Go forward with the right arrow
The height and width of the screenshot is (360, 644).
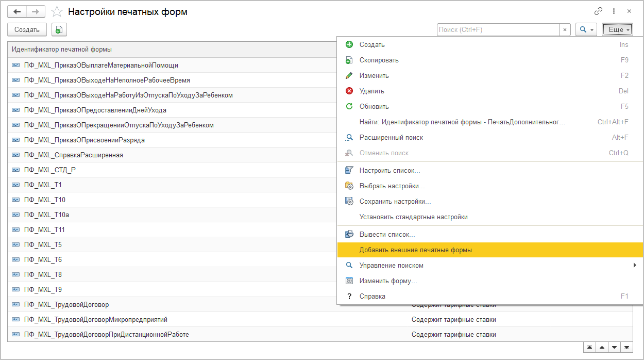pyautogui.click(x=35, y=11)
